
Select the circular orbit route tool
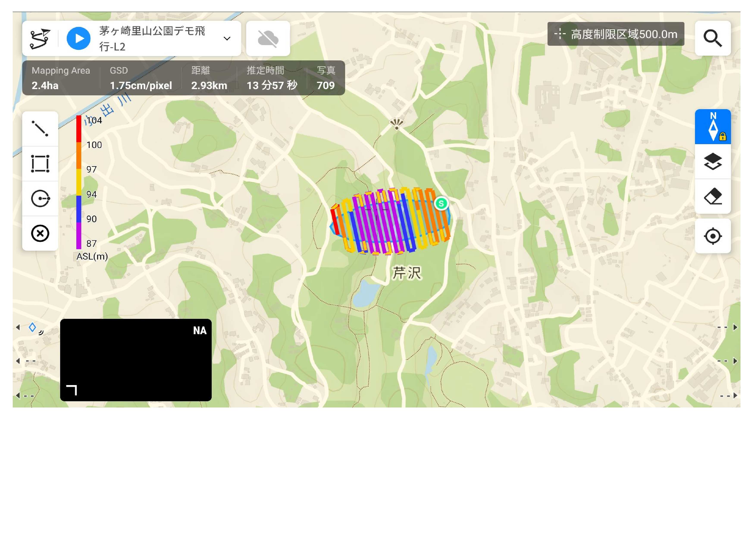[x=40, y=199]
